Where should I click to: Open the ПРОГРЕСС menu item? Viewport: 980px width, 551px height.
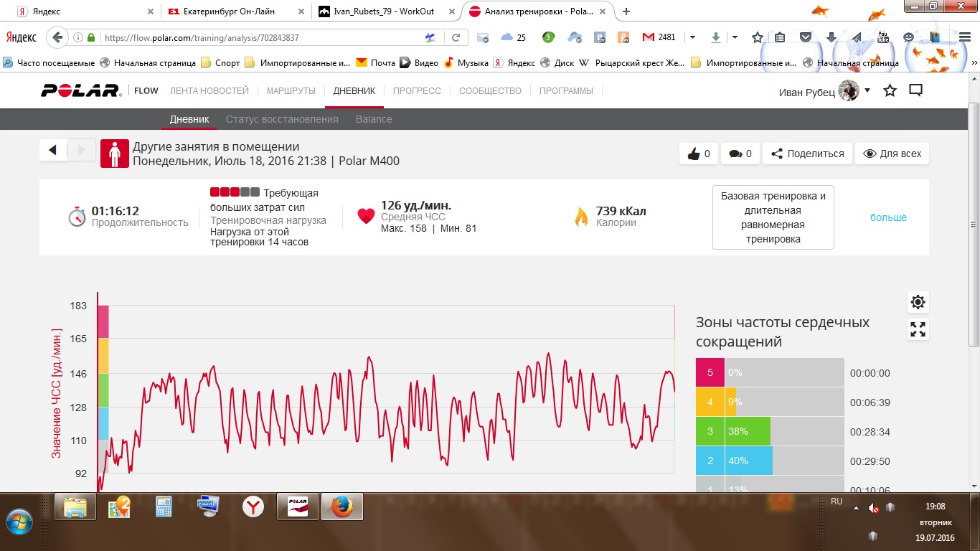coord(417,91)
